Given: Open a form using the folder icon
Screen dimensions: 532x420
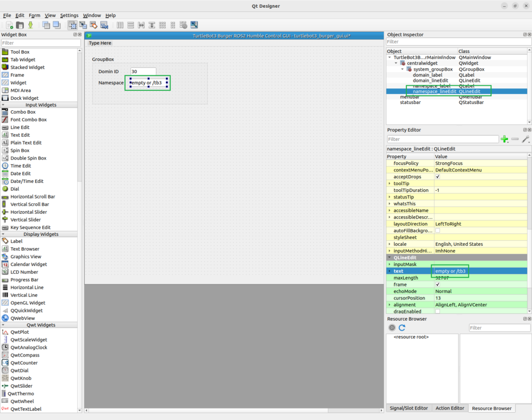Looking at the screenshot, I should 20,25.
